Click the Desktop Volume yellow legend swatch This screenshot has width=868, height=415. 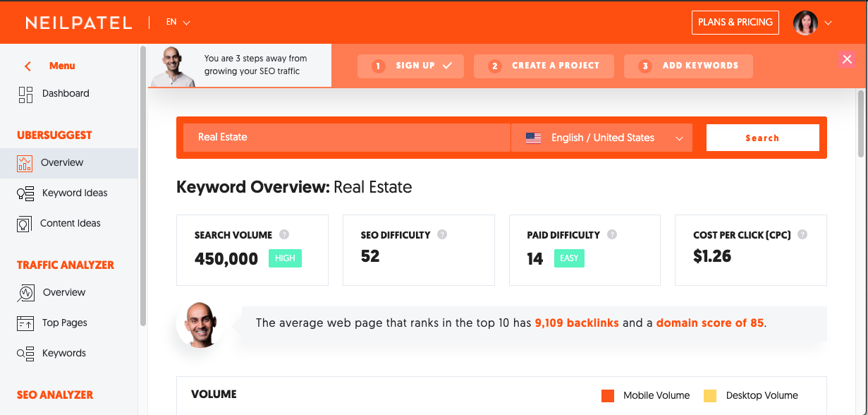coord(710,396)
